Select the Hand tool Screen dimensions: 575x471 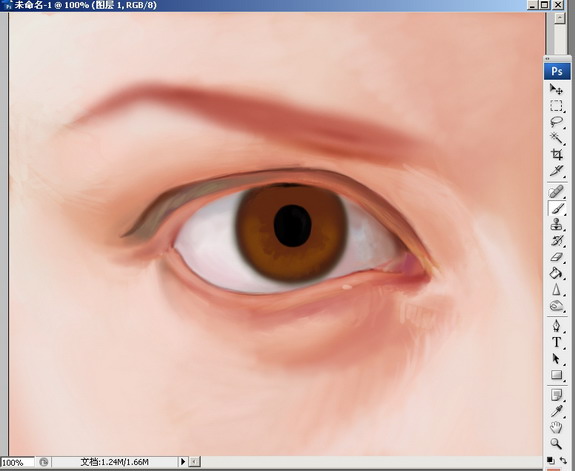click(x=556, y=427)
